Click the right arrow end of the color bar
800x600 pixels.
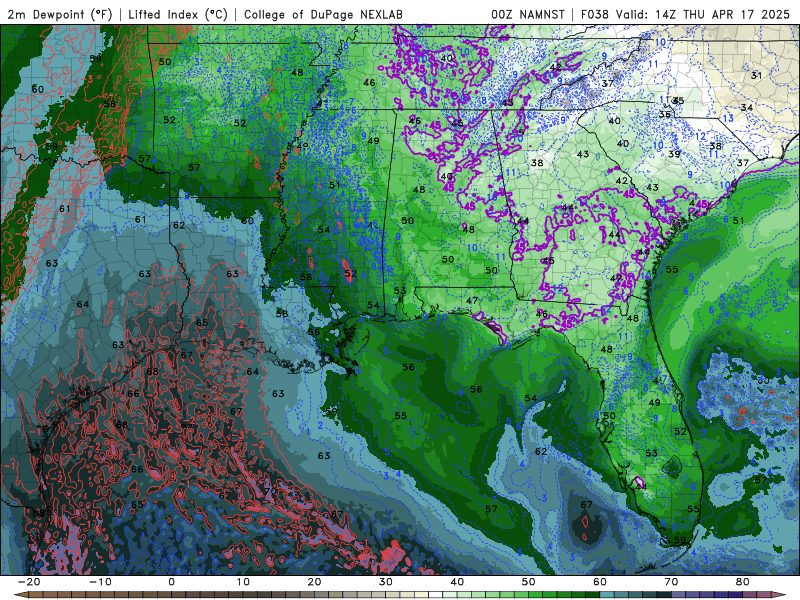point(781,595)
